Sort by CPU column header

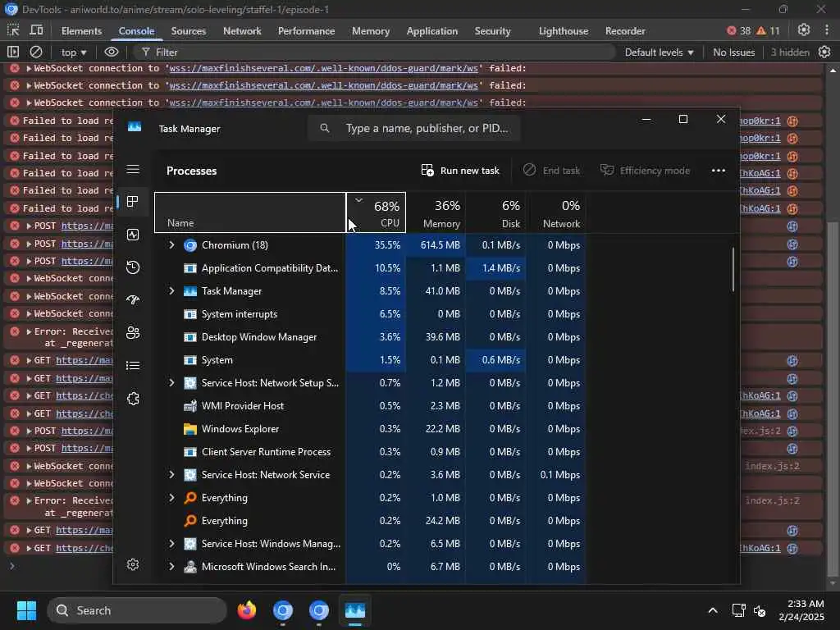tap(376, 212)
